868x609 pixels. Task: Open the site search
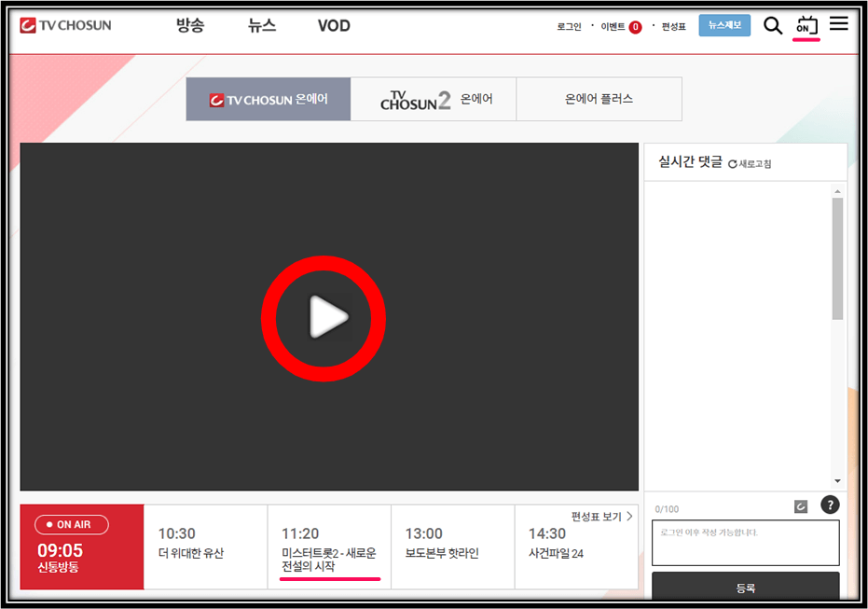[x=773, y=25]
